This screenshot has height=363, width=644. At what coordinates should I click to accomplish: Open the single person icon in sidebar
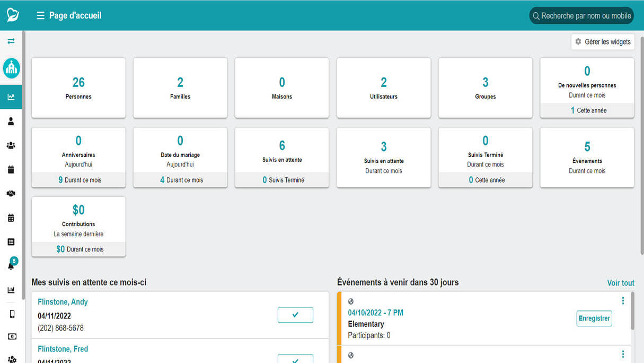(11, 122)
